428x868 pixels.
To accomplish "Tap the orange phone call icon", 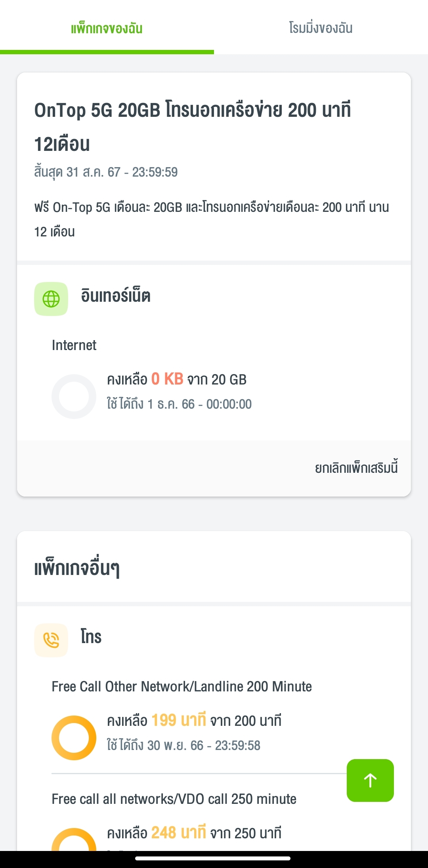I will pos(51,640).
